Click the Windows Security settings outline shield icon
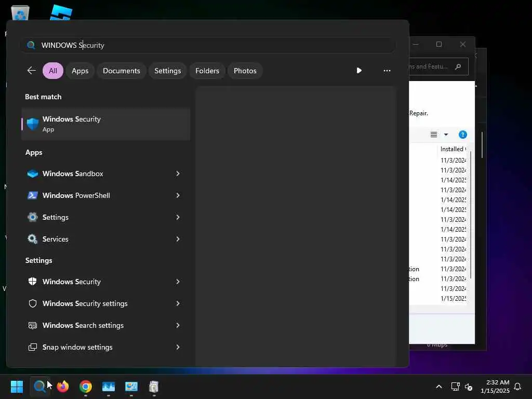532x399 pixels. (33, 303)
